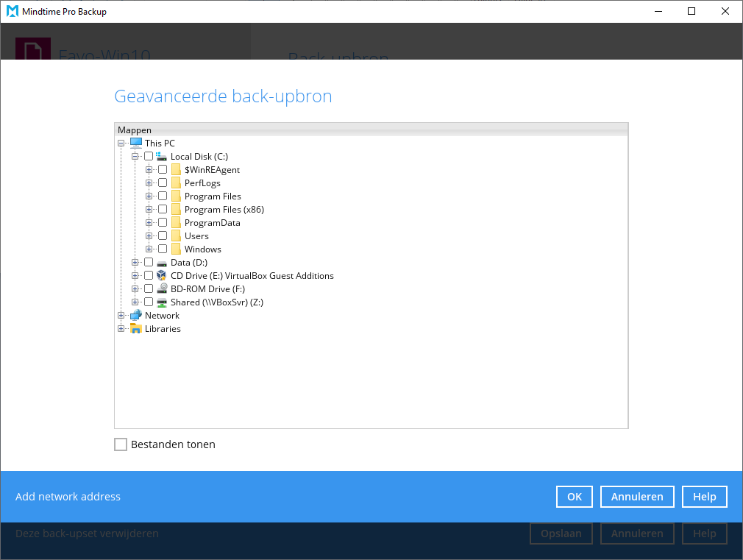Tick the CD Drive (E:) checkbox

(x=149, y=275)
